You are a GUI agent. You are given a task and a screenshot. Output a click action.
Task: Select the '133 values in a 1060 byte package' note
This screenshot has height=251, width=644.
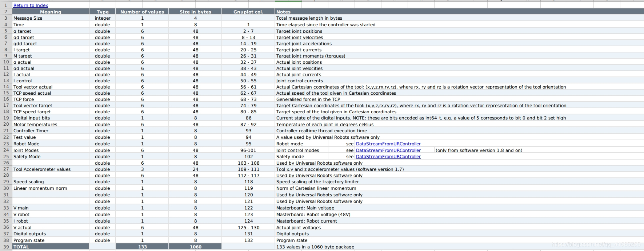pyautogui.click(x=315, y=247)
